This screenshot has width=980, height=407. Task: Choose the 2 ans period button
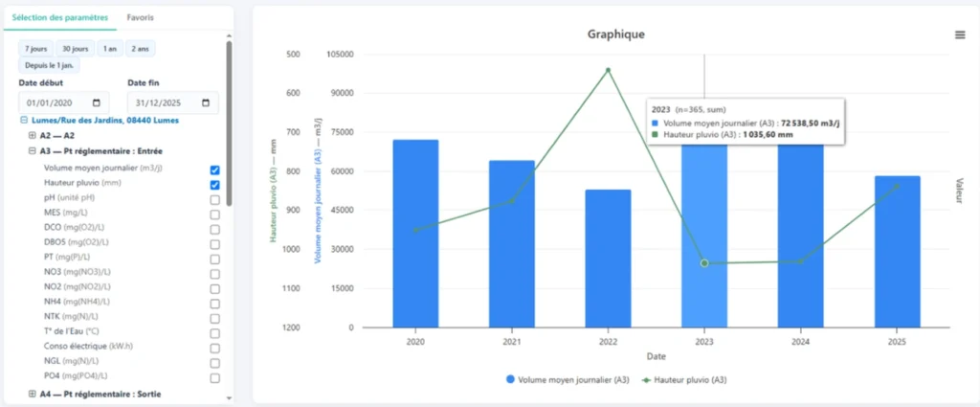140,49
